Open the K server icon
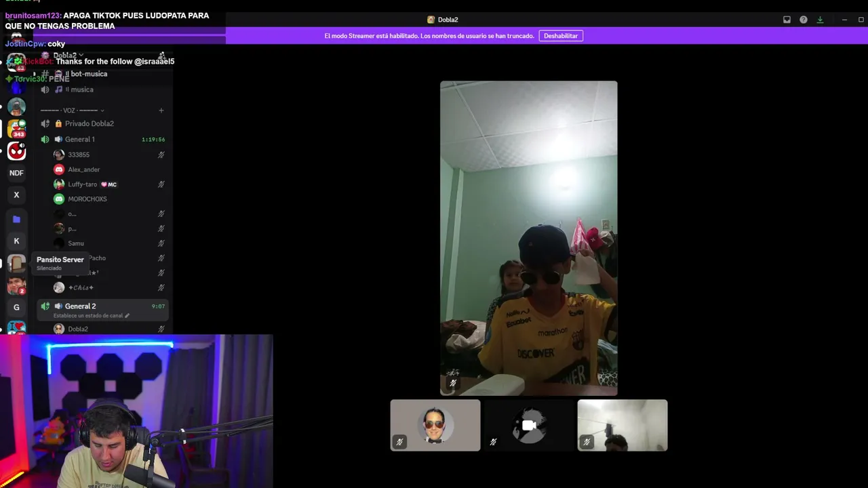The image size is (868, 488). (x=16, y=241)
